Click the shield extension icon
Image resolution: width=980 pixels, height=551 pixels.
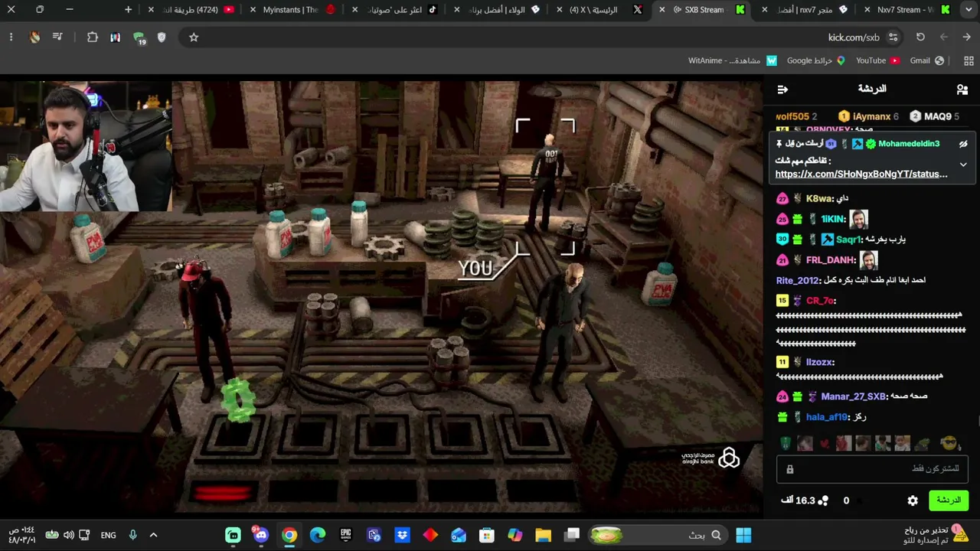point(162,37)
